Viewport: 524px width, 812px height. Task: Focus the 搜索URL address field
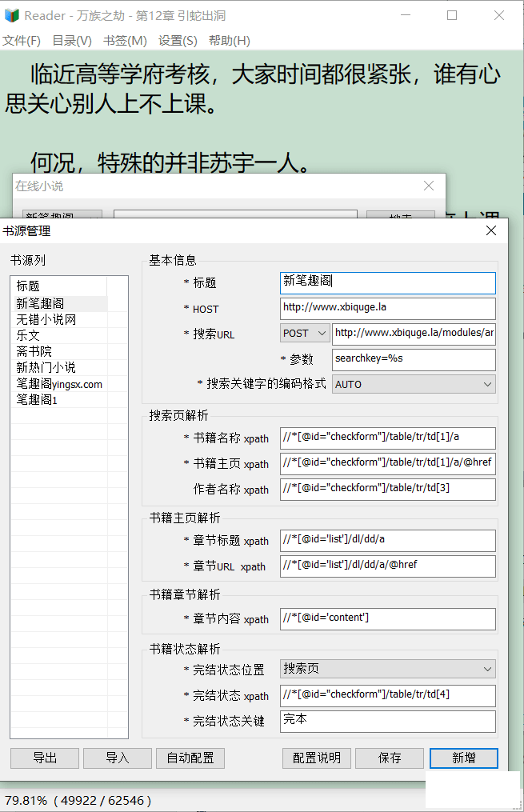(414, 334)
